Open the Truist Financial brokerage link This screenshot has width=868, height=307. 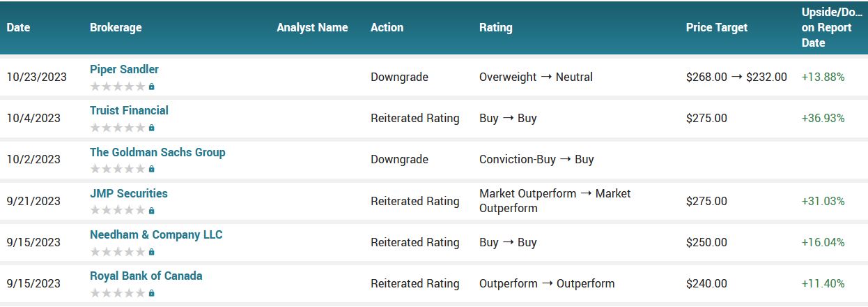(x=129, y=111)
